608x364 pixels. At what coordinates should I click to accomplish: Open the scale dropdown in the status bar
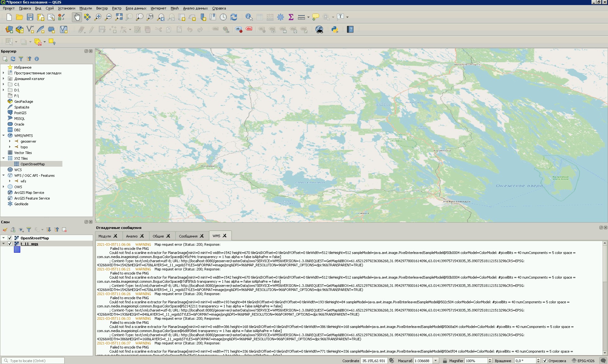435,361
